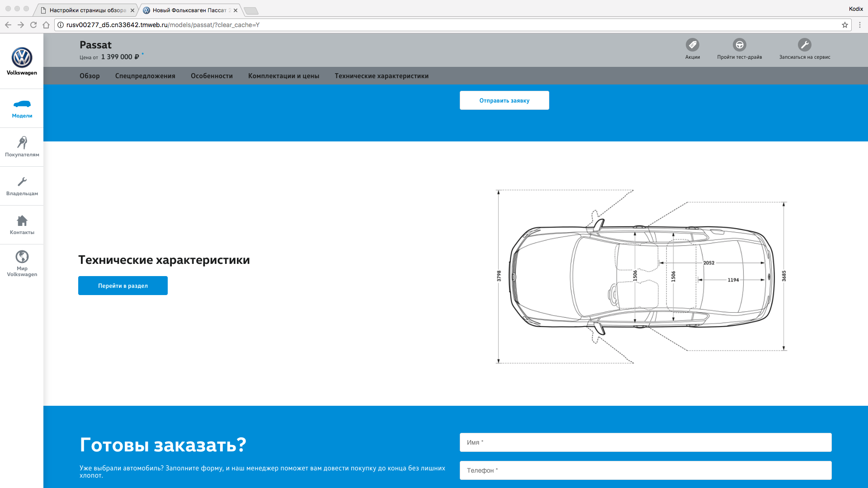Open the browser three-dot menu

(x=860, y=25)
